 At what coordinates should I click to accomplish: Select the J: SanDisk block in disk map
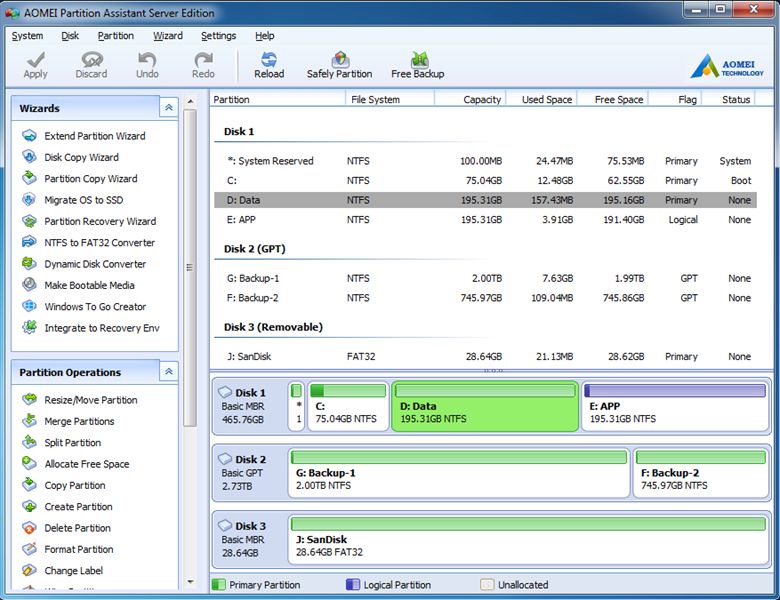(528, 540)
